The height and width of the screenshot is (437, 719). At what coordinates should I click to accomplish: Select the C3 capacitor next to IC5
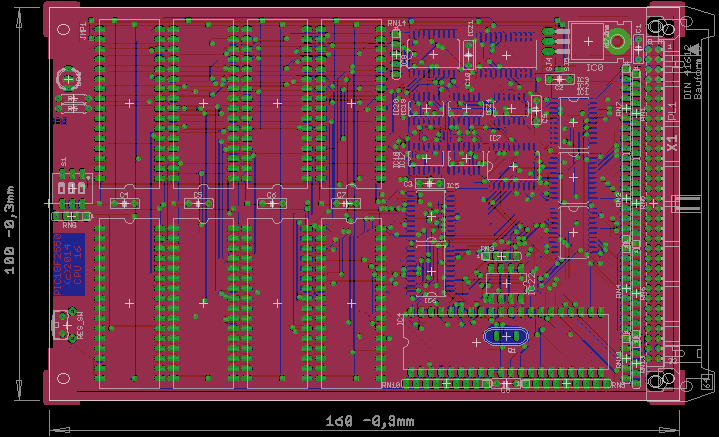[430, 183]
